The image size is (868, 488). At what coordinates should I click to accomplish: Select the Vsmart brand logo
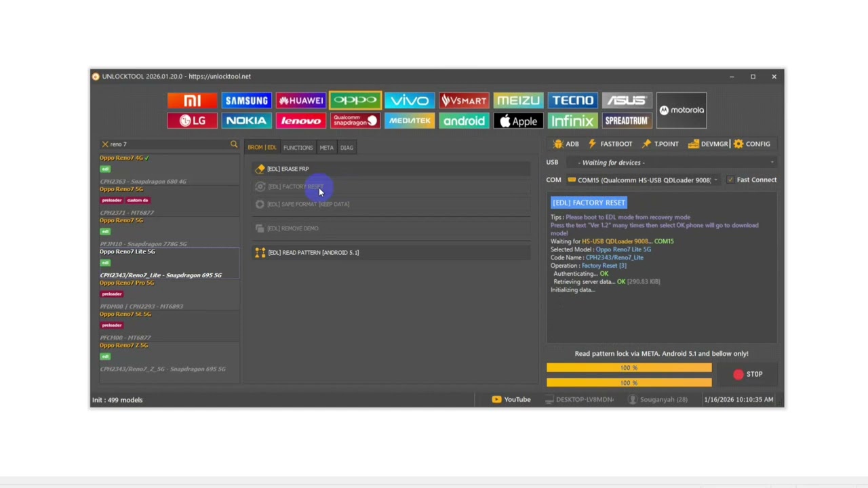(x=464, y=100)
